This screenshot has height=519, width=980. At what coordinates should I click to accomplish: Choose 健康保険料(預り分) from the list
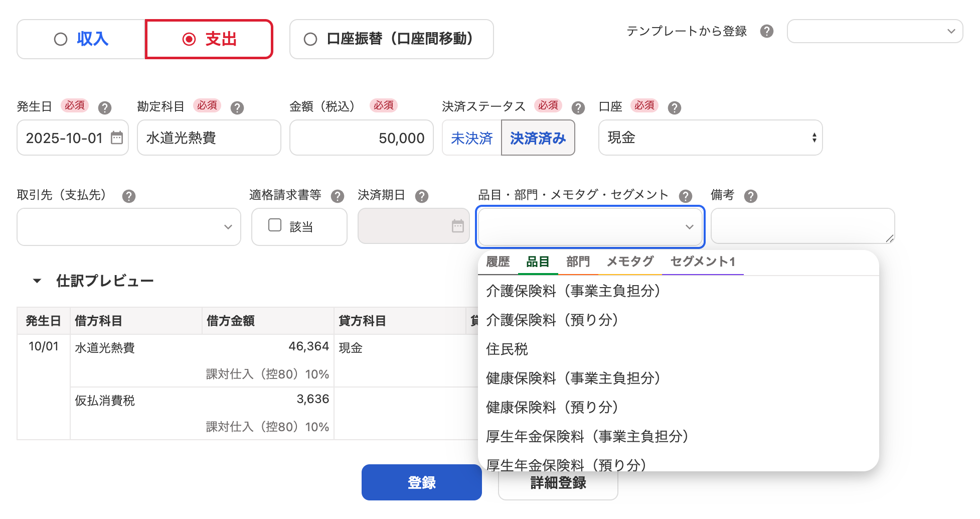(x=678, y=408)
